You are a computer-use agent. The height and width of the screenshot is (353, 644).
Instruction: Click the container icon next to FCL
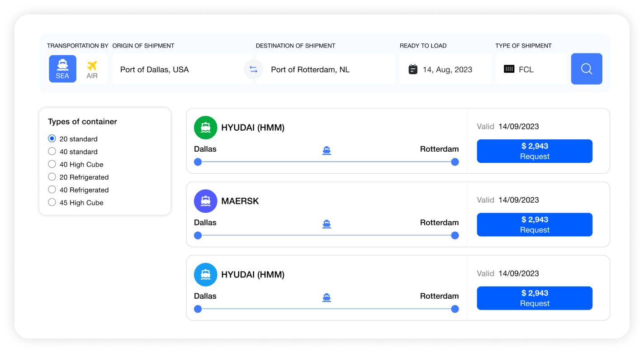pos(508,68)
